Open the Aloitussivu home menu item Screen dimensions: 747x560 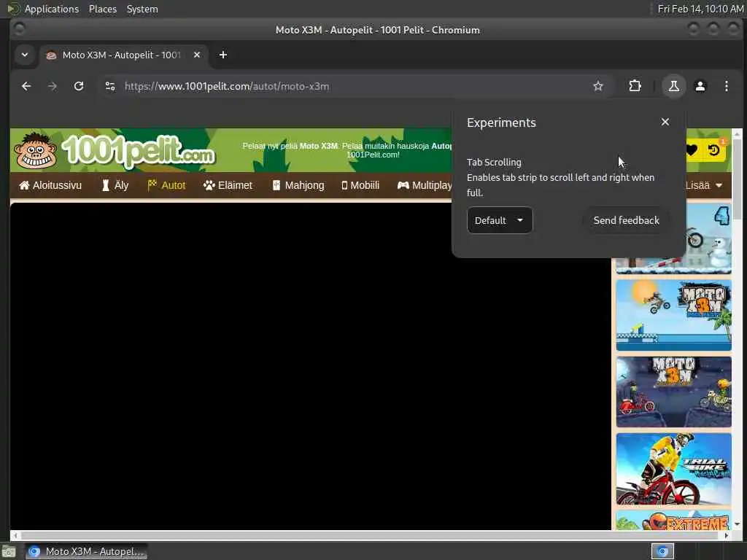[50, 185]
